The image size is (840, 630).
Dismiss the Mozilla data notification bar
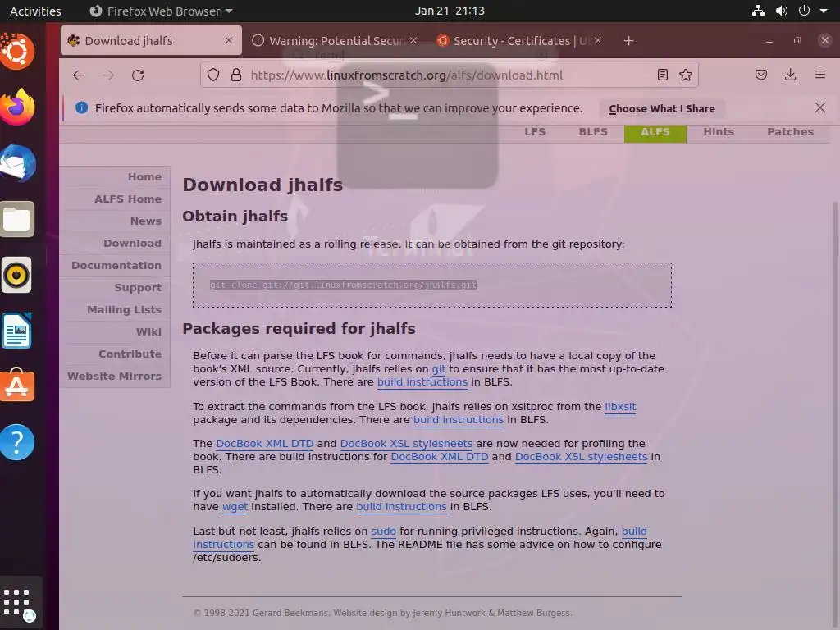(819, 107)
